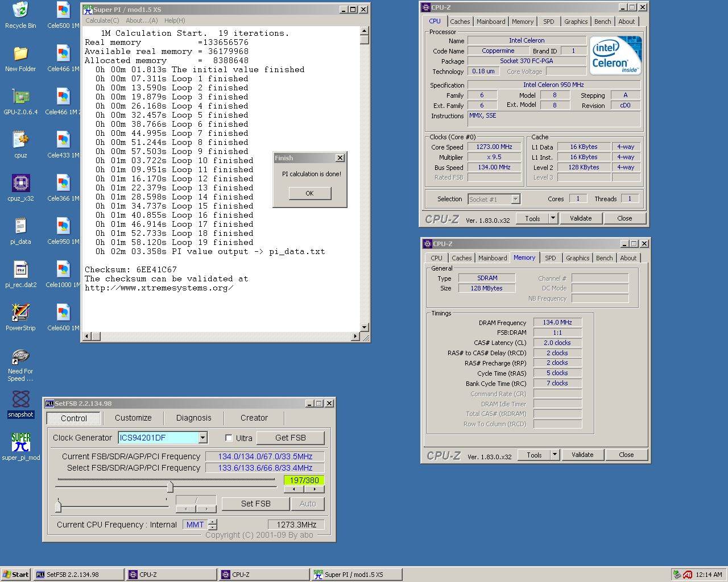The image size is (728, 582).
Task: Click Super PI vertical scrollbar down arrow
Action: coord(365,327)
